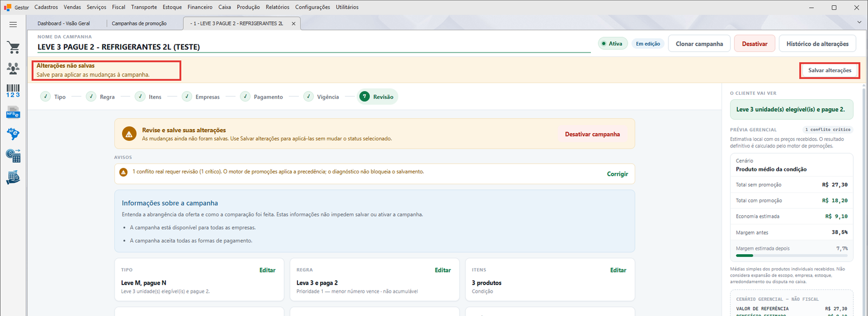Switch to Dashboard - Visão Geral tab
This screenshot has height=316, width=868.
tap(63, 23)
